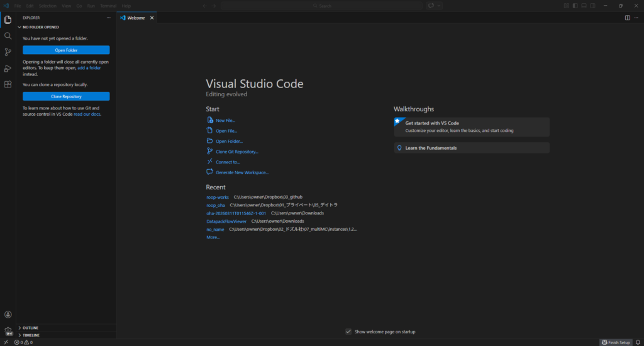Open the Accounts menu icon
The width and height of the screenshot is (644, 346).
(8, 315)
